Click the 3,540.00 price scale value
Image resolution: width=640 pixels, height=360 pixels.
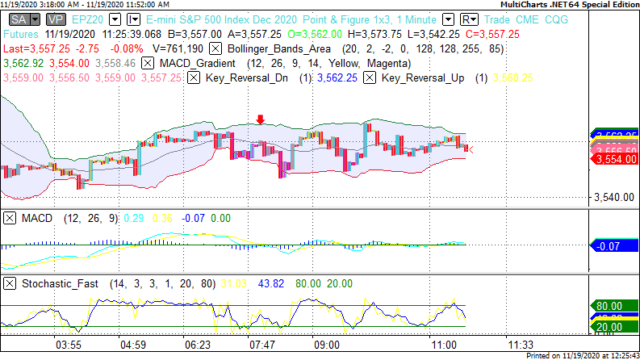(614, 198)
